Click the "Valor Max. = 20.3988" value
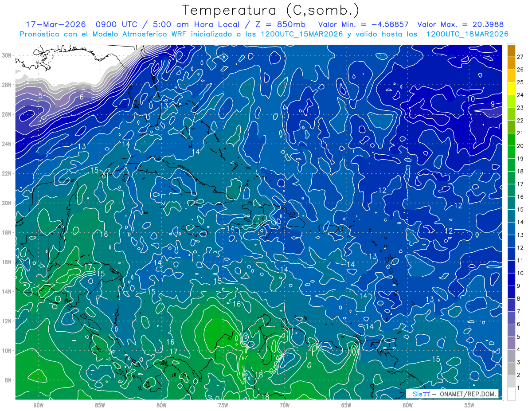 pyautogui.click(x=461, y=24)
